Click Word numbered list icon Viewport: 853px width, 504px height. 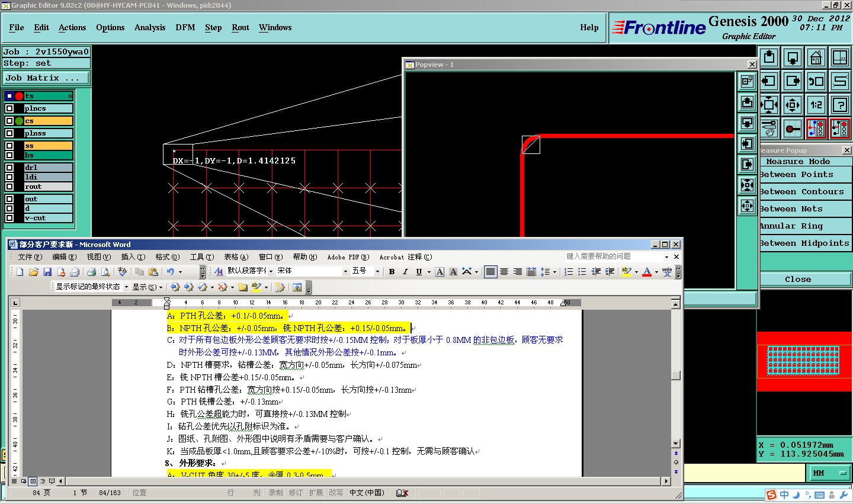coord(569,272)
